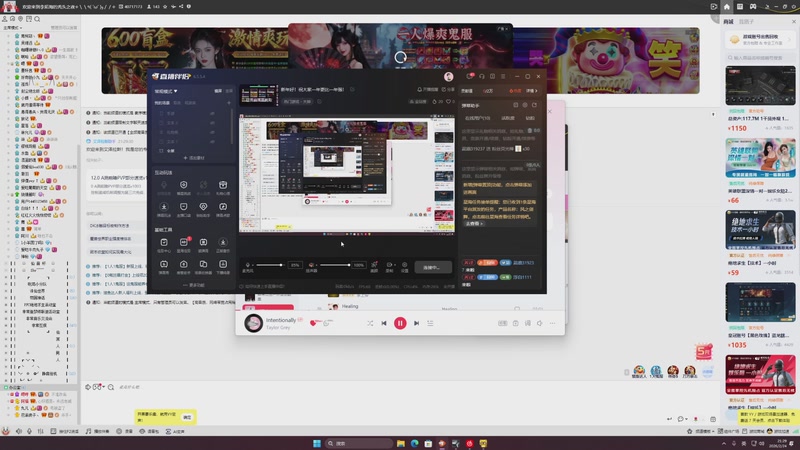The height and width of the screenshot is (450, 800).
Task: Open second tab beside mall in YY sidebar
Action: 746,21
